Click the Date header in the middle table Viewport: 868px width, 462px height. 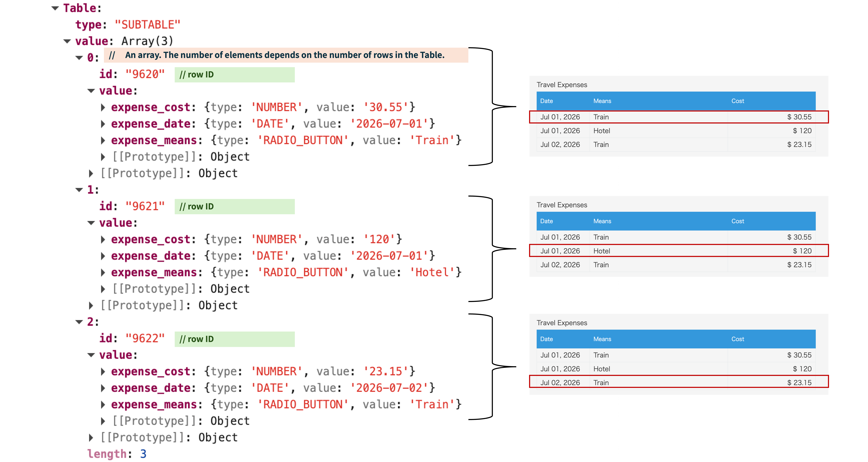[546, 221]
